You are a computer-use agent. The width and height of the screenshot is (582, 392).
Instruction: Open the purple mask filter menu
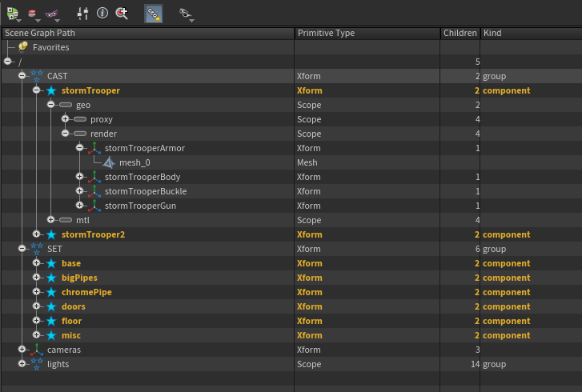(51, 14)
